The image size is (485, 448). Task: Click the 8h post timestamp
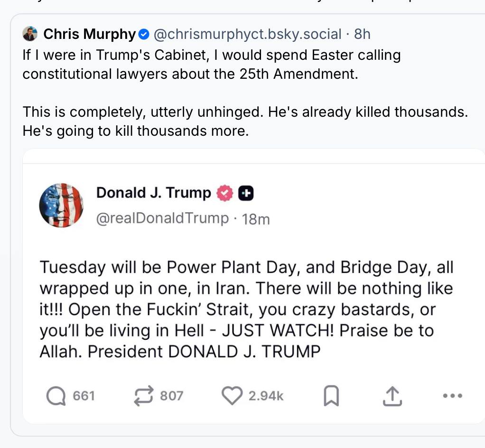362,34
